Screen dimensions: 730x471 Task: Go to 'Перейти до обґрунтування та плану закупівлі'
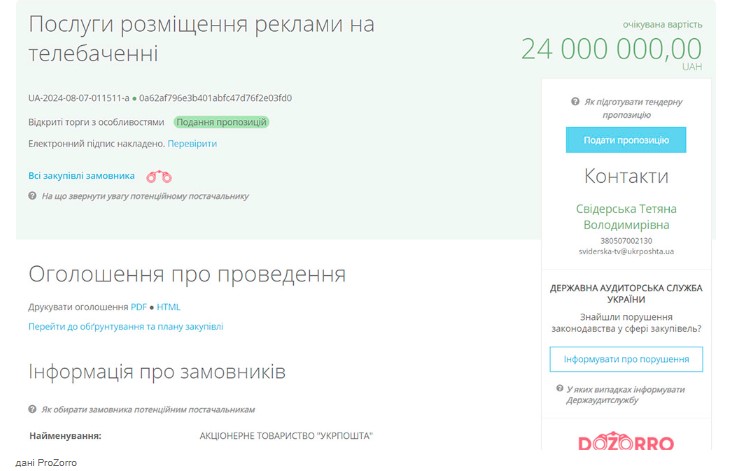tap(126, 326)
